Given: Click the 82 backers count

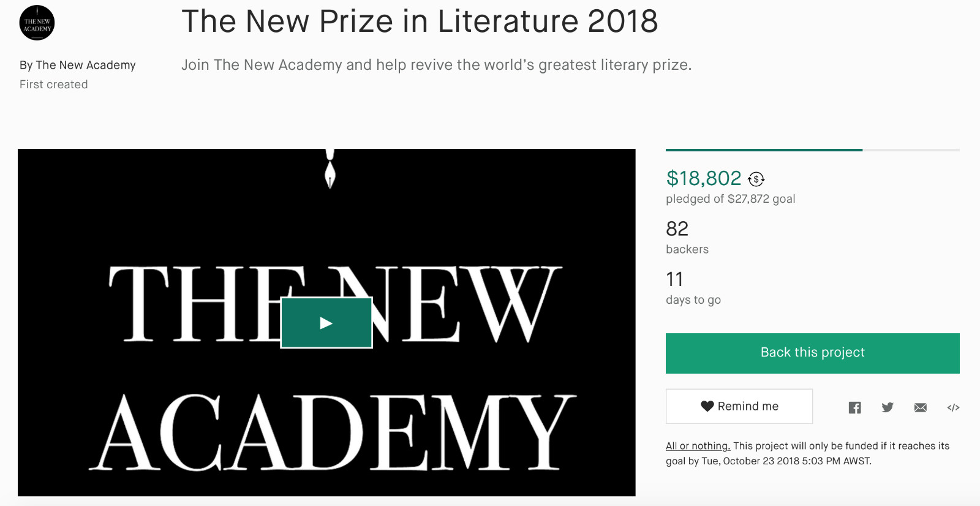Looking at the screenshot, I should tap(677, 229).
